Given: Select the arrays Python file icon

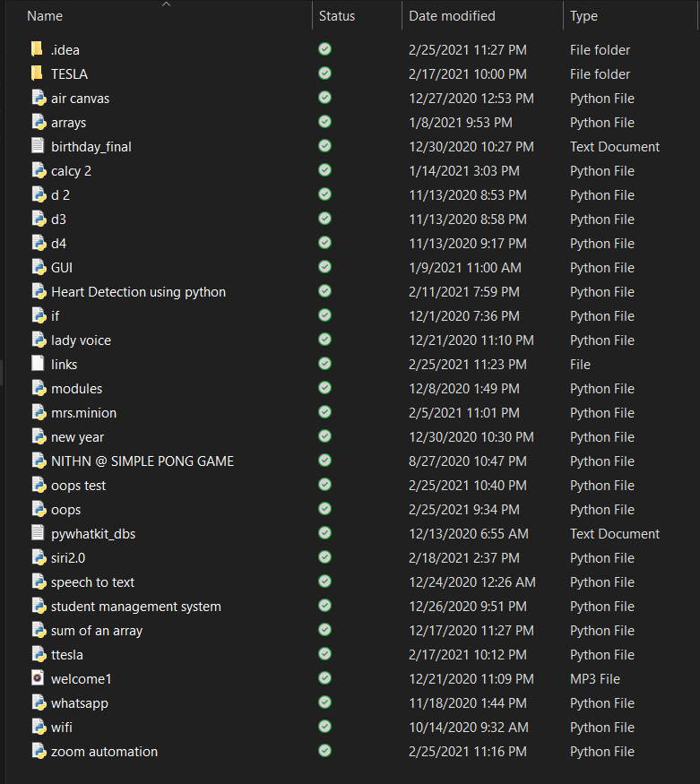Looking at the screenshot, I should [x=39, y=122].
